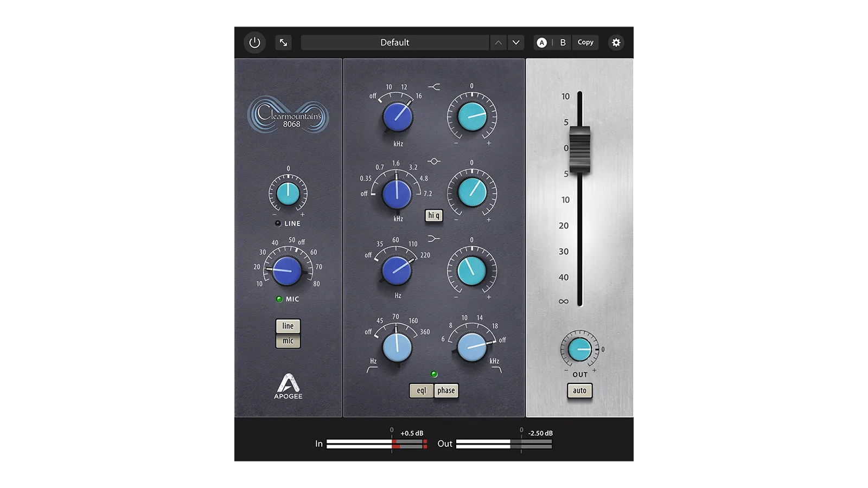Viewport: 868px width, 488px height.
Task: Click the Clearmountain's 8068 logo
Action: click(288, 114)
